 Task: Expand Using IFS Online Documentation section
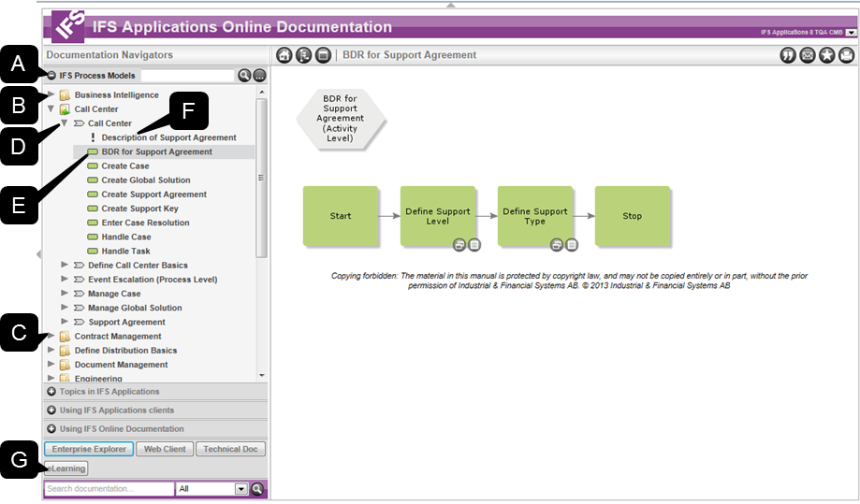coord(51,429)
